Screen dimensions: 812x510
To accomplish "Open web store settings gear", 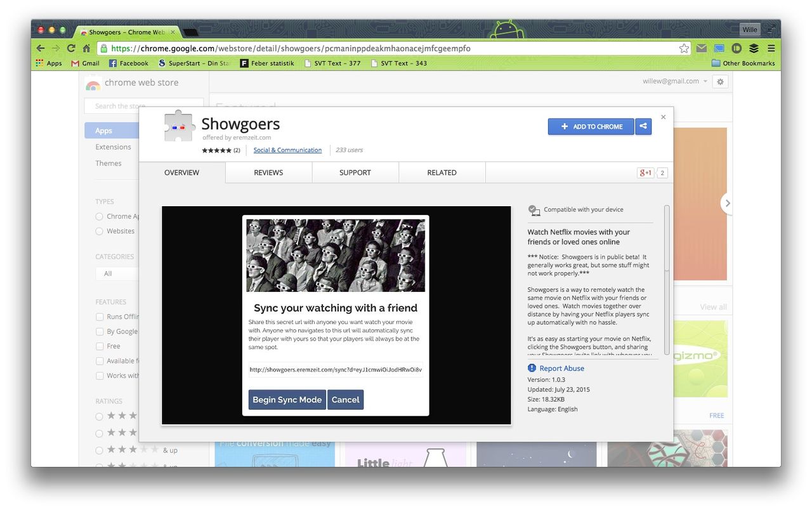I will coord(719,82).
